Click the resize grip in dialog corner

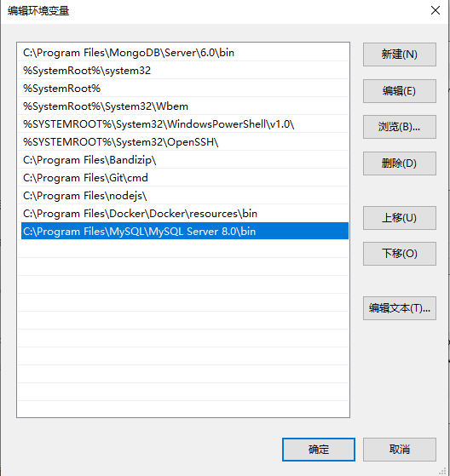(x=442, y=472)
